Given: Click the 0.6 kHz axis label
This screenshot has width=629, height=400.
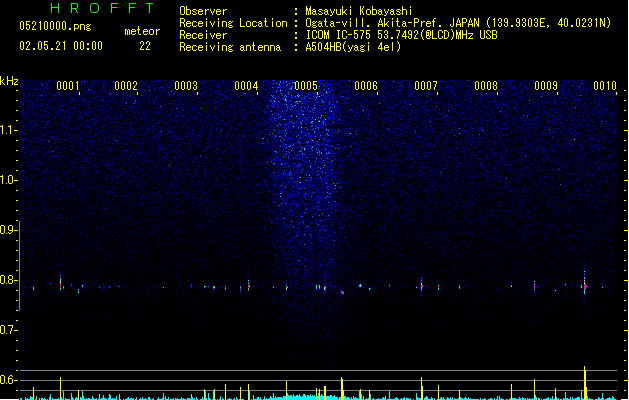Looking at the screenshot, I should tap(8, 380).
